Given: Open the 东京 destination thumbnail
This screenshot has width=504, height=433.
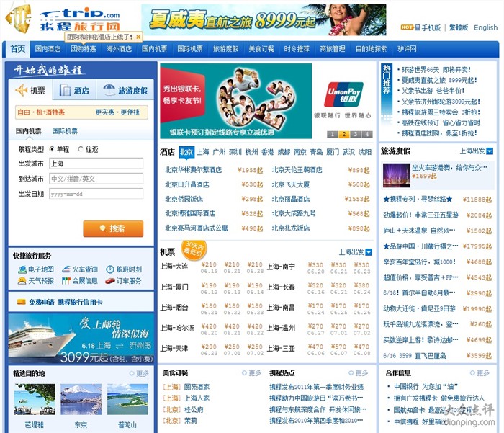Looking at the screenshot, I should (81, 399).
